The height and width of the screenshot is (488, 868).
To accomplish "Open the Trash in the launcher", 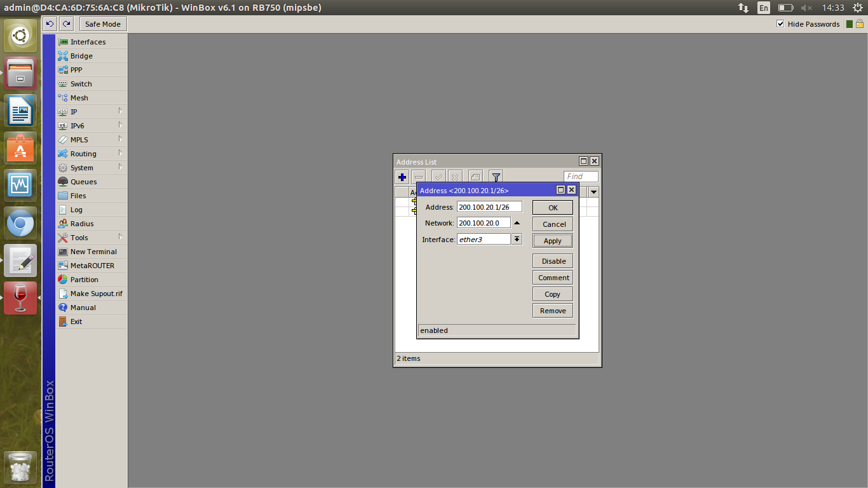I will coord(20,468).
